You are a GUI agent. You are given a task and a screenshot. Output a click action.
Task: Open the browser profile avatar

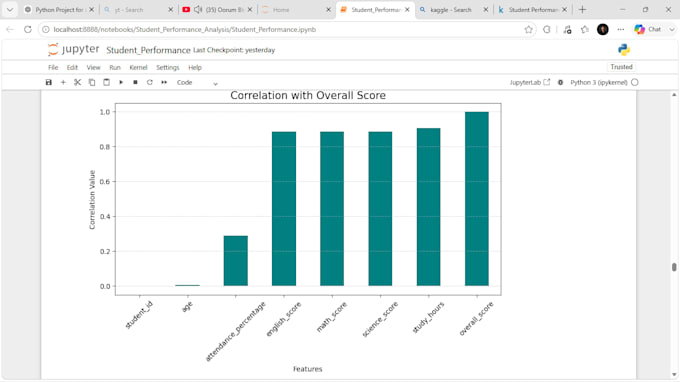pyautogui.click(x=603, y=29)
